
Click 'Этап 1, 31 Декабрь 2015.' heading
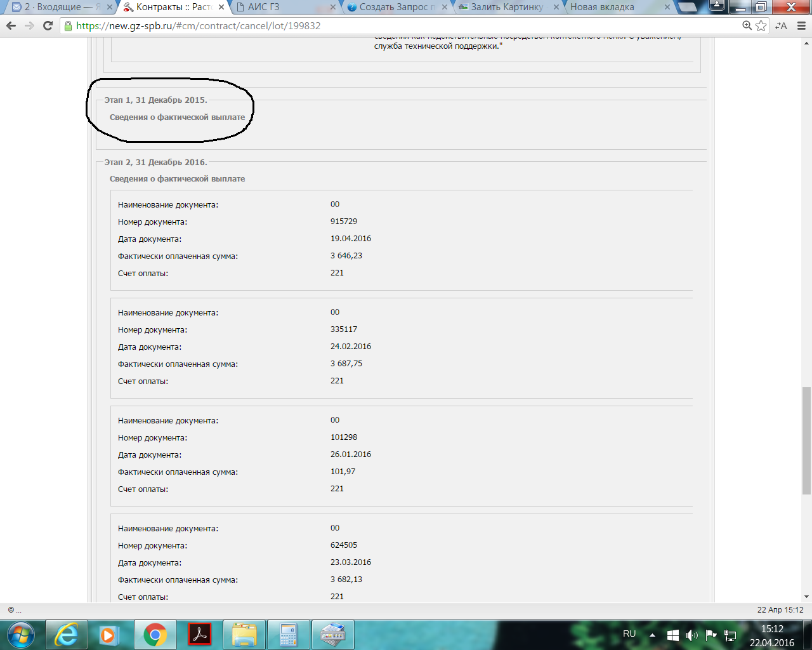pyautogui.click(x=155, y=100)
